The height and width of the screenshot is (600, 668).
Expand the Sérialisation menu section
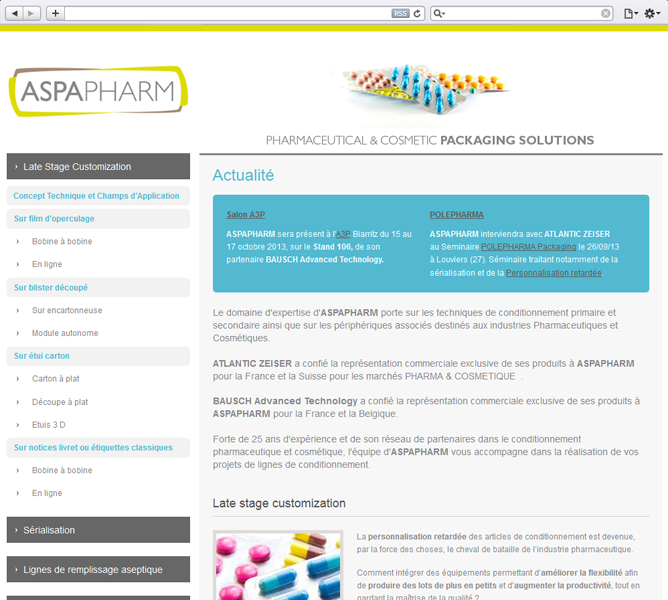(x=98, y=530)
